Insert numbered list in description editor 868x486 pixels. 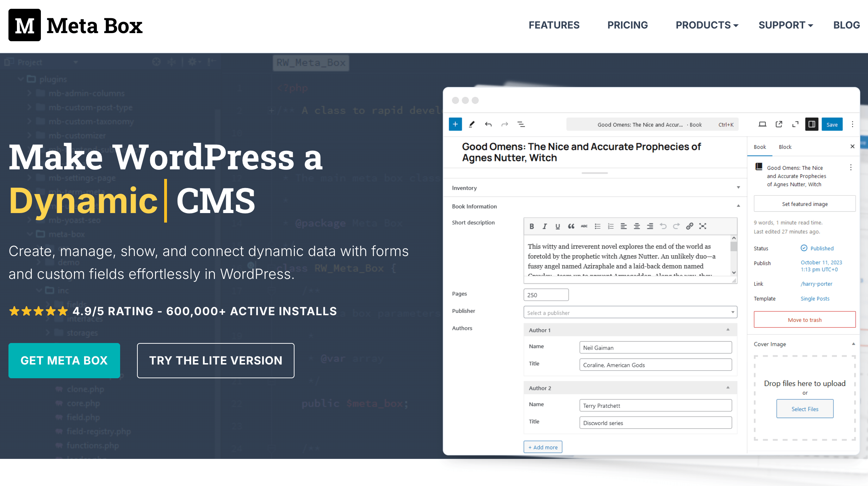pos(610,226)
